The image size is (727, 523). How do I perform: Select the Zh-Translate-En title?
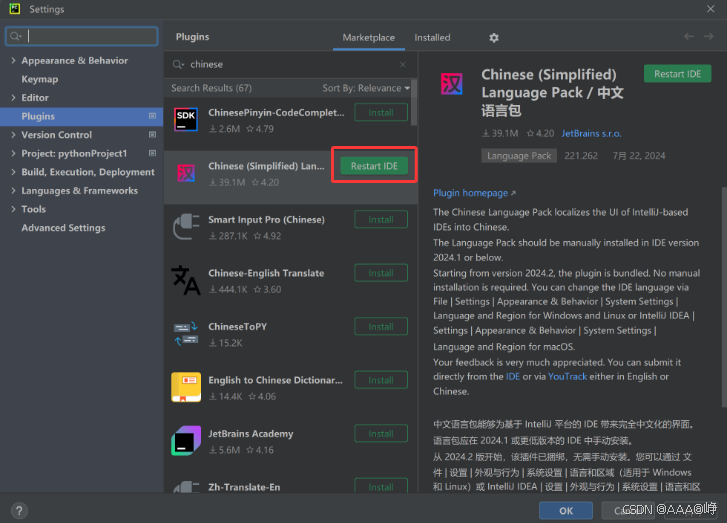pyautogui.click(x=244, y=487)
